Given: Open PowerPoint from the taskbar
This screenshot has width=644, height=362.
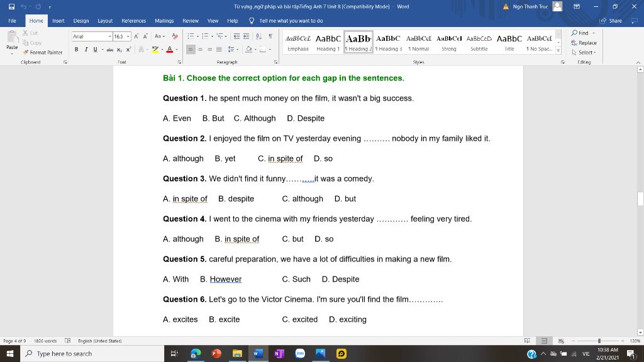Looking at the screenshot, I should pos(216,353).
